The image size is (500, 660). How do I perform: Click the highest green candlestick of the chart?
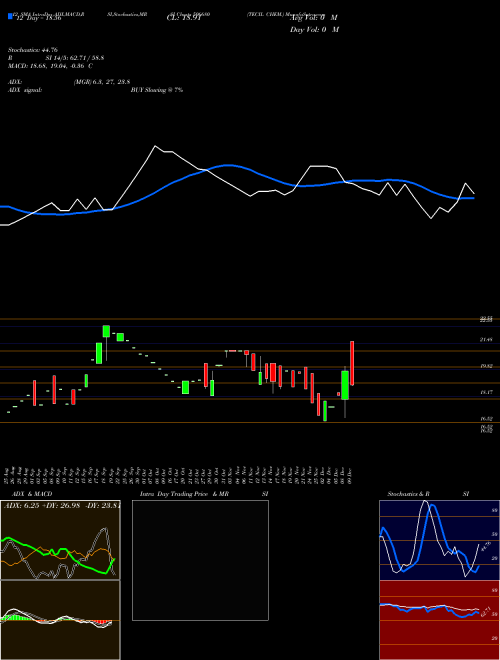point(106,331)
